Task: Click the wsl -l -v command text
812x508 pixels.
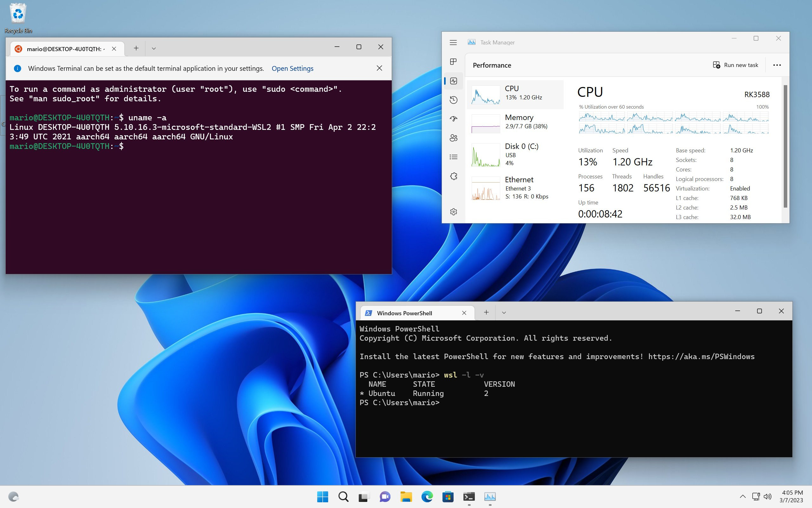Action: pyautogui.click(x=464, y=375)
